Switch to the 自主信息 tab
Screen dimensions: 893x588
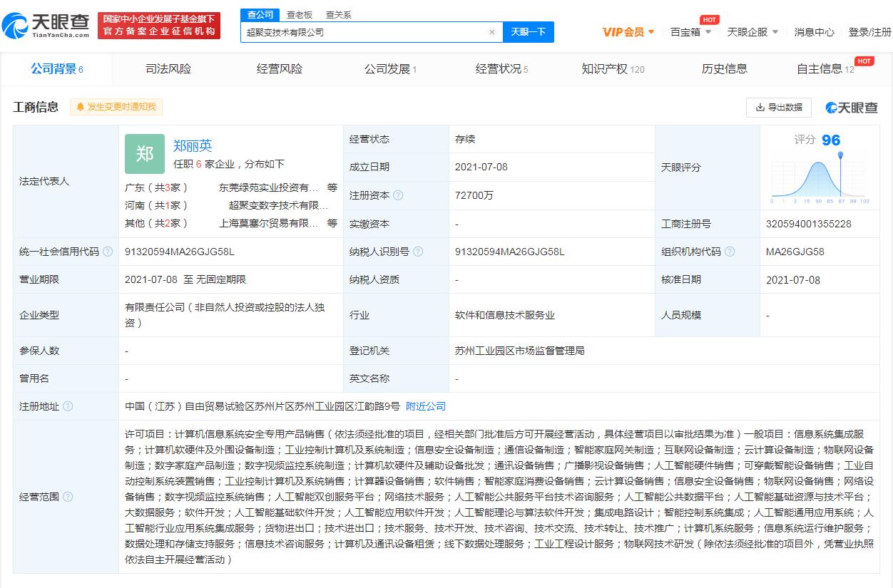825,69
